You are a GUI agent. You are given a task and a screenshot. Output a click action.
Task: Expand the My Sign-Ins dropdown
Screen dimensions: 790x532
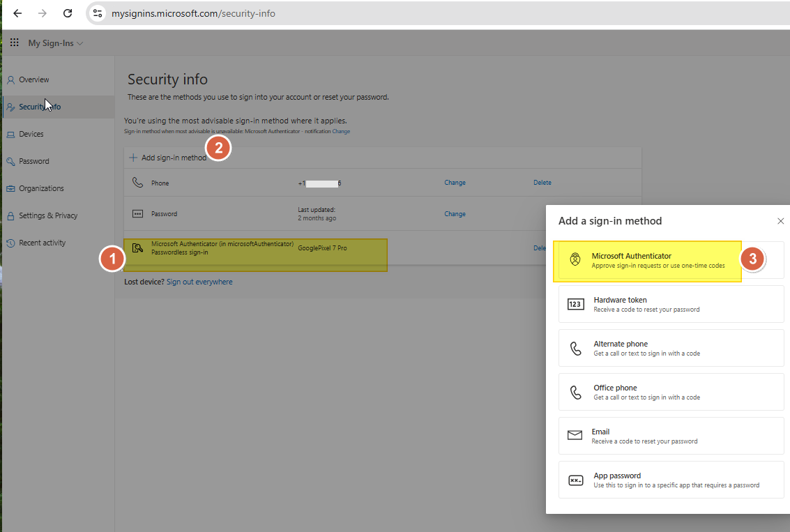[x=55, y=43]
